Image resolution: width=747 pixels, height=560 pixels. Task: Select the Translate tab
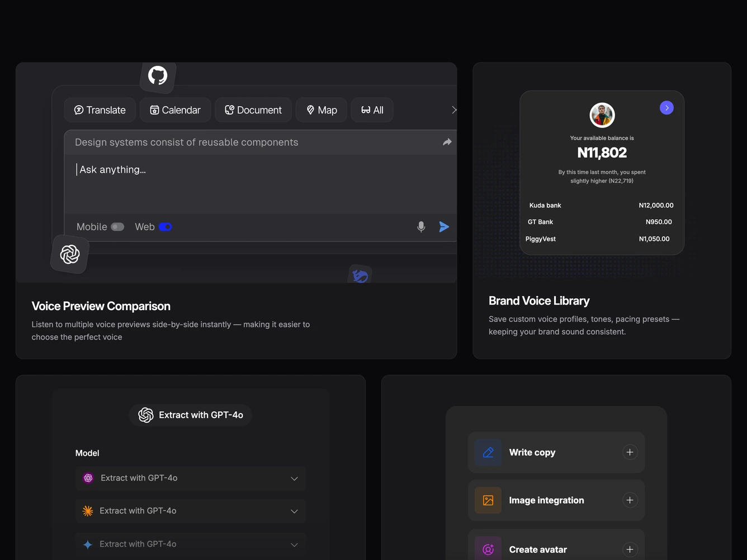(100, 110)
